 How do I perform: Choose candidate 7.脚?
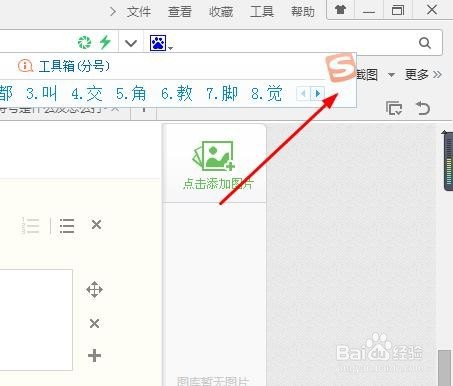click(222, 94)
